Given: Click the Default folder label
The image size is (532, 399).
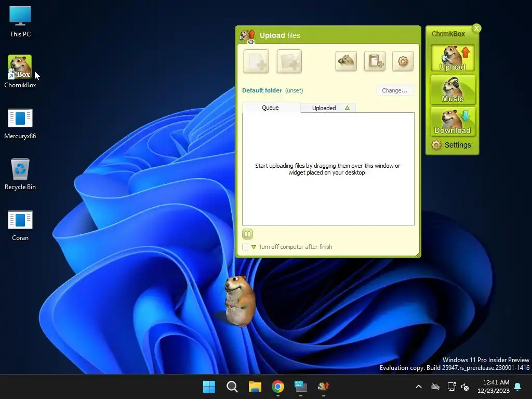Looking at the screenshot, I should pos(262,90).
